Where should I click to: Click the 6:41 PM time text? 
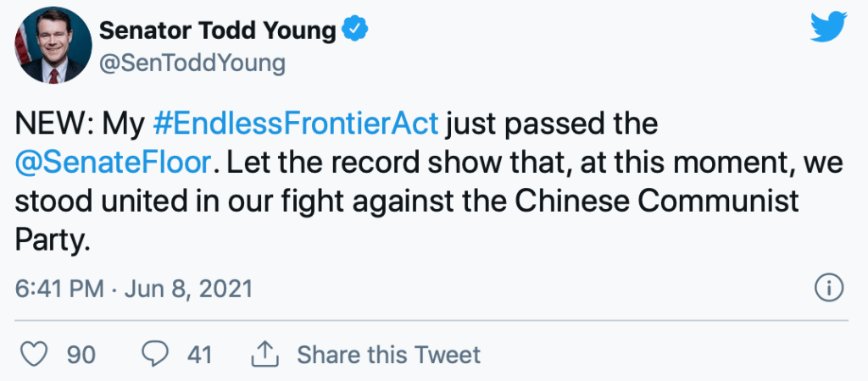(58, 289)
